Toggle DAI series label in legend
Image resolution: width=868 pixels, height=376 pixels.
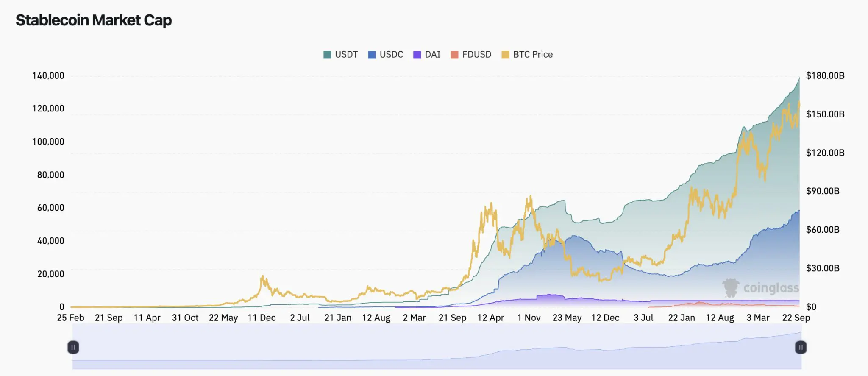433,55
